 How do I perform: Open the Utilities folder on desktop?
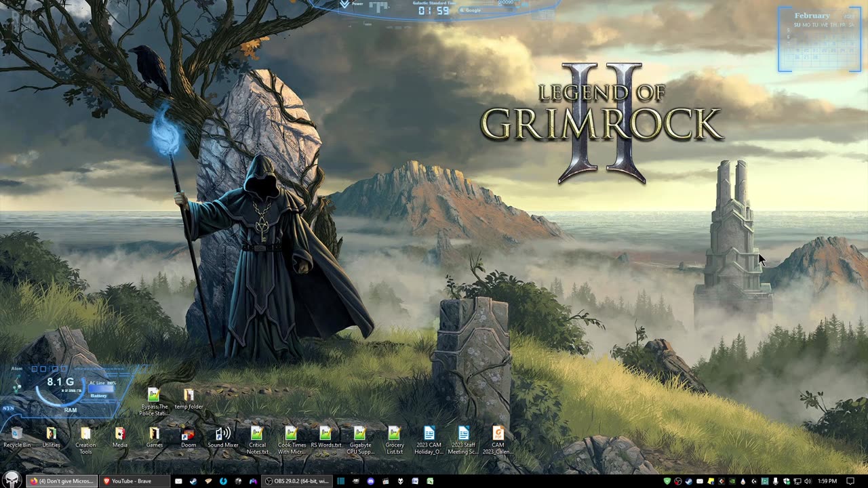coord(51,437)
